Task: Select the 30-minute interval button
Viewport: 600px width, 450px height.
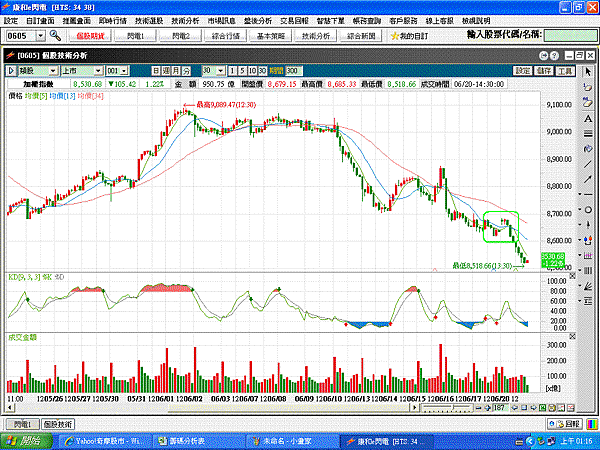Action: (262, 71)
